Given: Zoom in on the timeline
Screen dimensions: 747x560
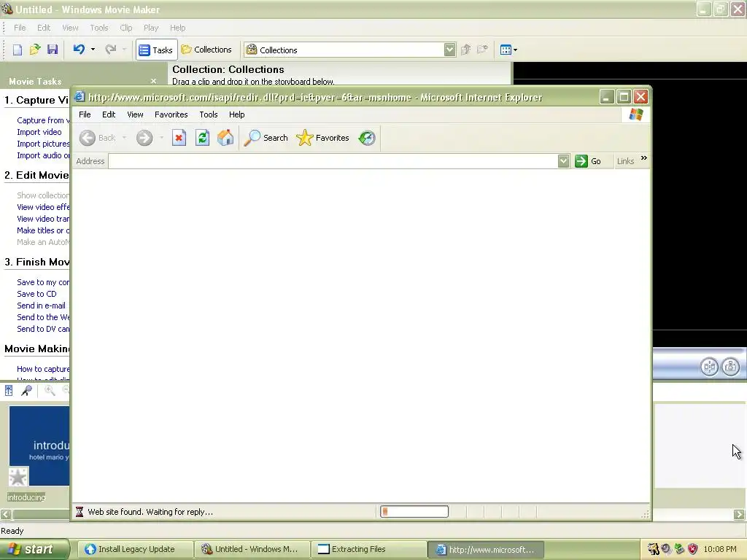Looking at the screenshot, I should click(x=50, y=391).
